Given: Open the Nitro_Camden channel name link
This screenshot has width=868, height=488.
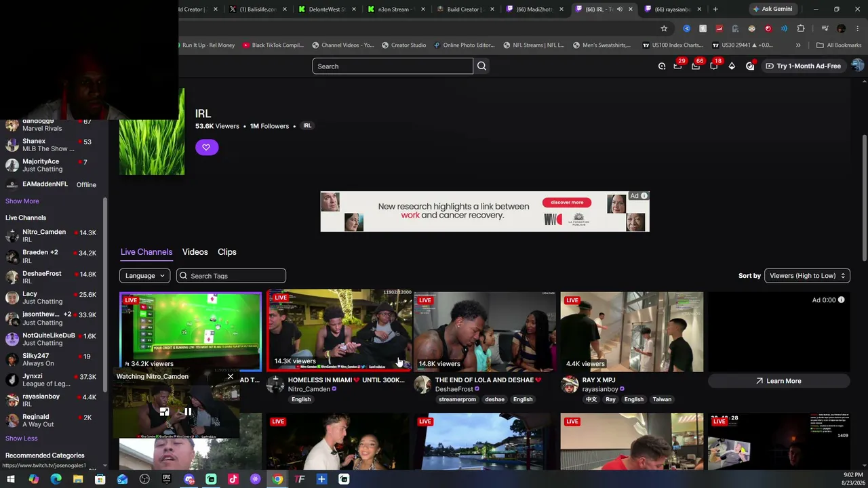Looking at the screenshot, I should coord(309,390).
